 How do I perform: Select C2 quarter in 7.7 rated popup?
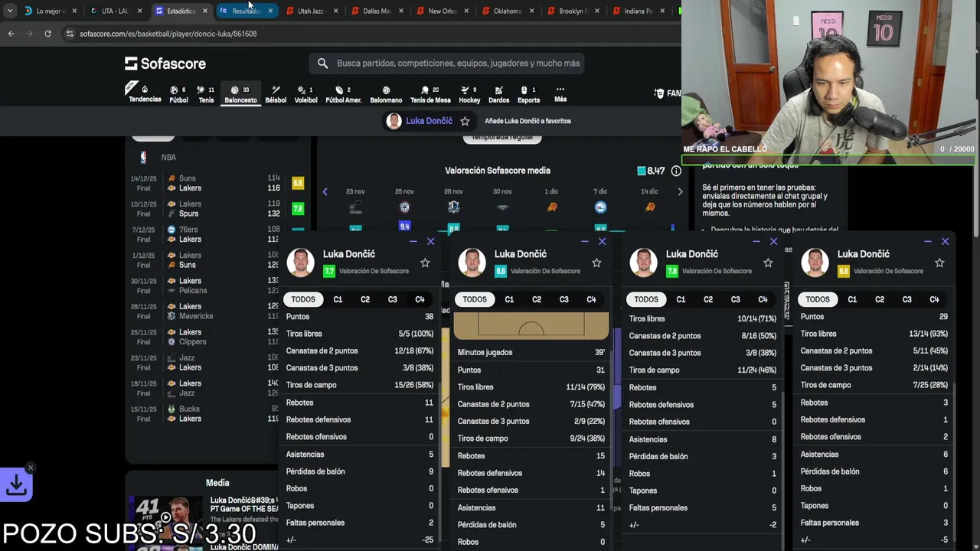365,299
